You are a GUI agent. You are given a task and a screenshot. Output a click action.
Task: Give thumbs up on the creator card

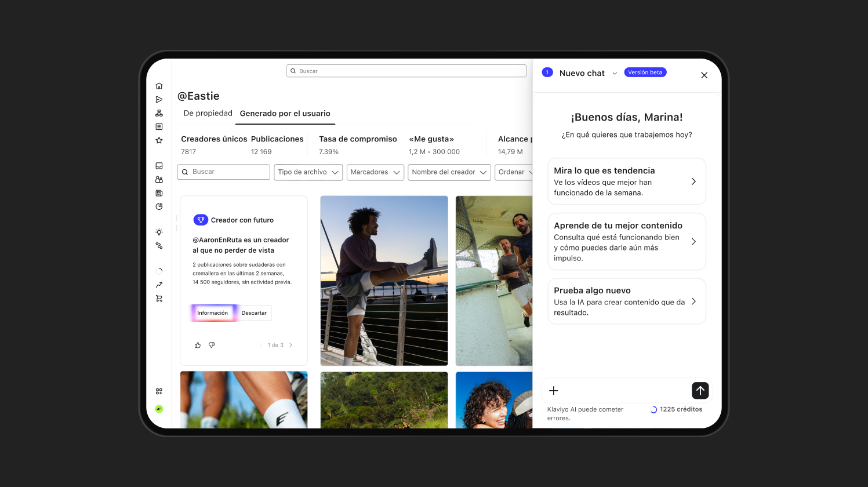coord(198,345)
